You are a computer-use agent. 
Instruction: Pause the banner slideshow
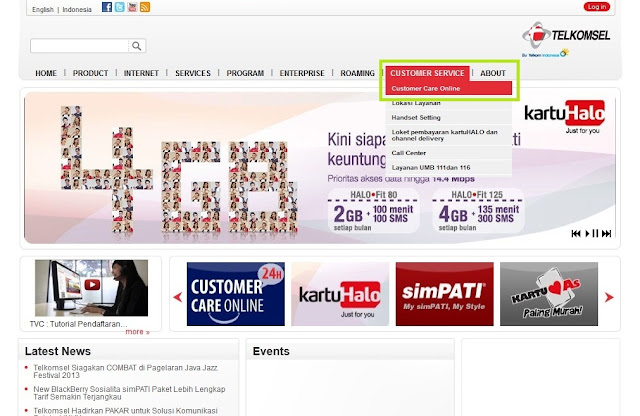tap(595, 234)
